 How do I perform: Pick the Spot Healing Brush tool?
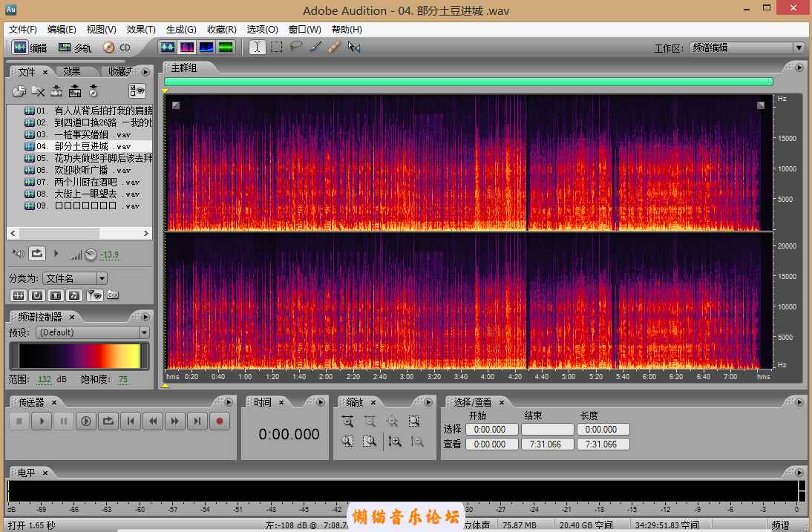(334, 47)
